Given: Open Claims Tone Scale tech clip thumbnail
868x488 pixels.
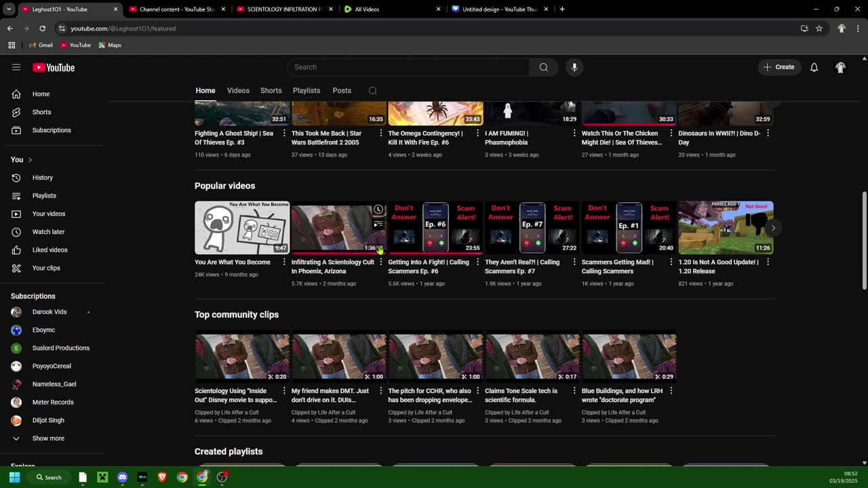Looking at the screenshot, I should point(532,357).
